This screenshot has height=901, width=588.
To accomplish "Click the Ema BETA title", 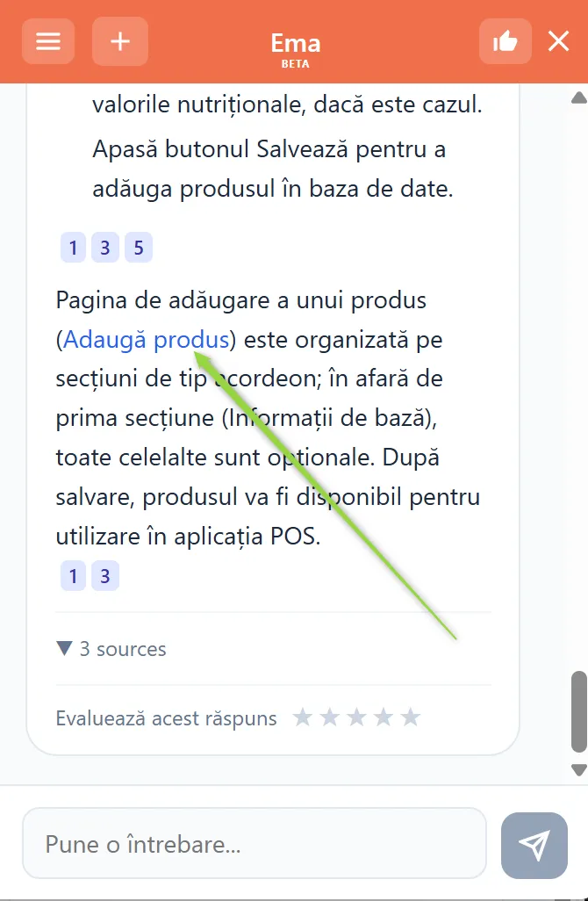I will (x=295, y=49).
